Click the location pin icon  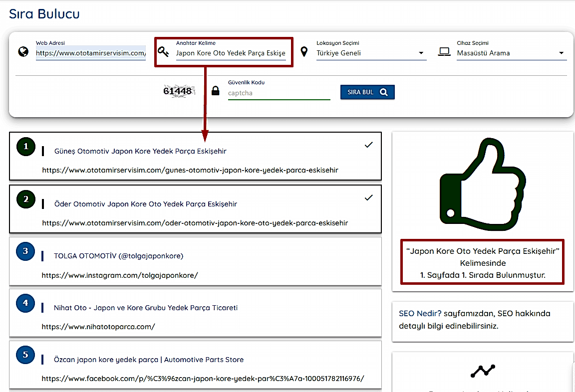point(304,51)
